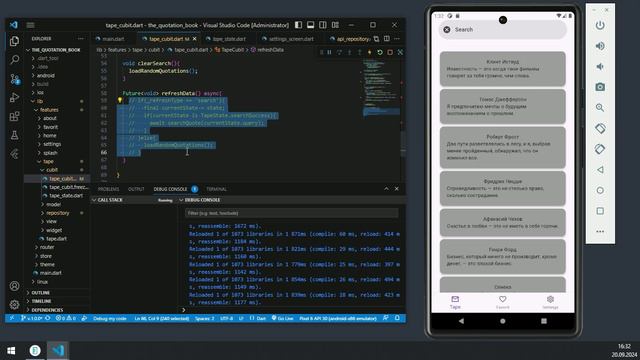Screen dimensions: 640x360
Task: Click the Search input in phone app
Action: tap(502, 29)
